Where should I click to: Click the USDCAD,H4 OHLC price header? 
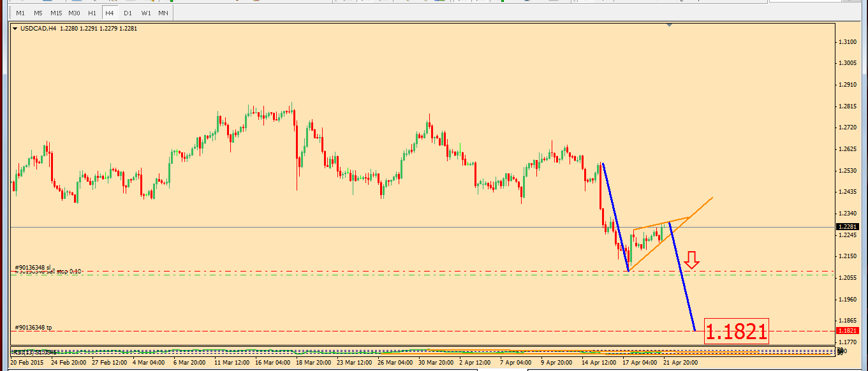click(79, 28)
